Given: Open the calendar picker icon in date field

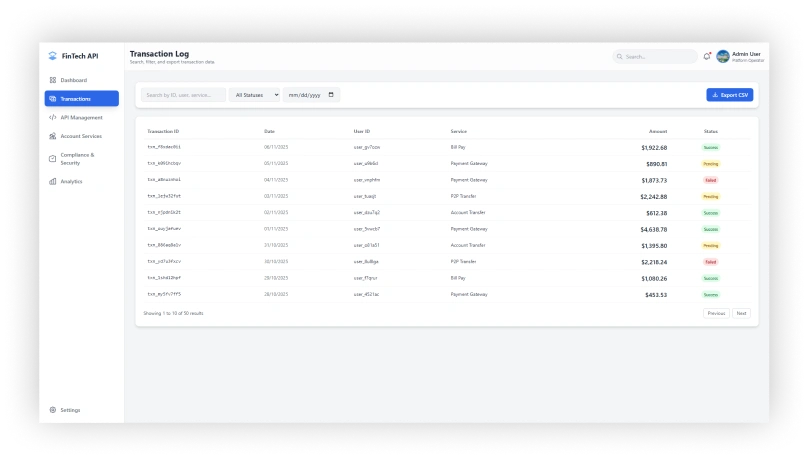Looking at the screenshot, I should click(331, 95).
